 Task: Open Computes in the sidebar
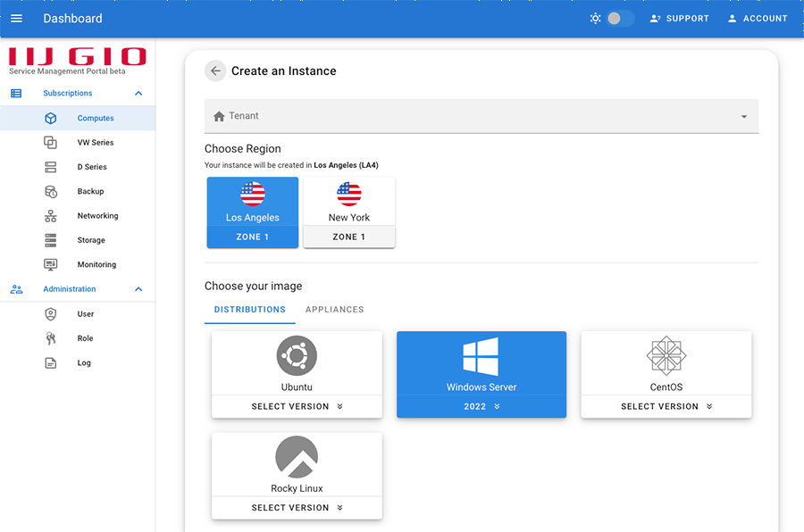[95, 118]
